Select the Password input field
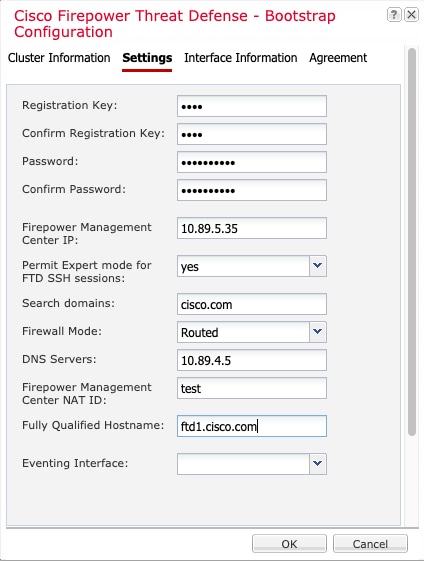Screen dimensions: 424x561 point(252,162)
